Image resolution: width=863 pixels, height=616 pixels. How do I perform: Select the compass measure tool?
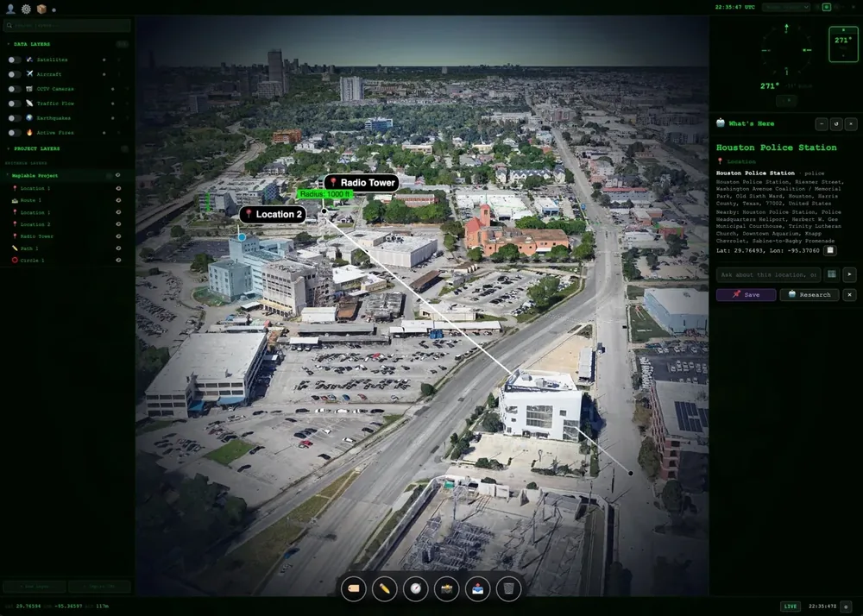(x=416, y=588)
